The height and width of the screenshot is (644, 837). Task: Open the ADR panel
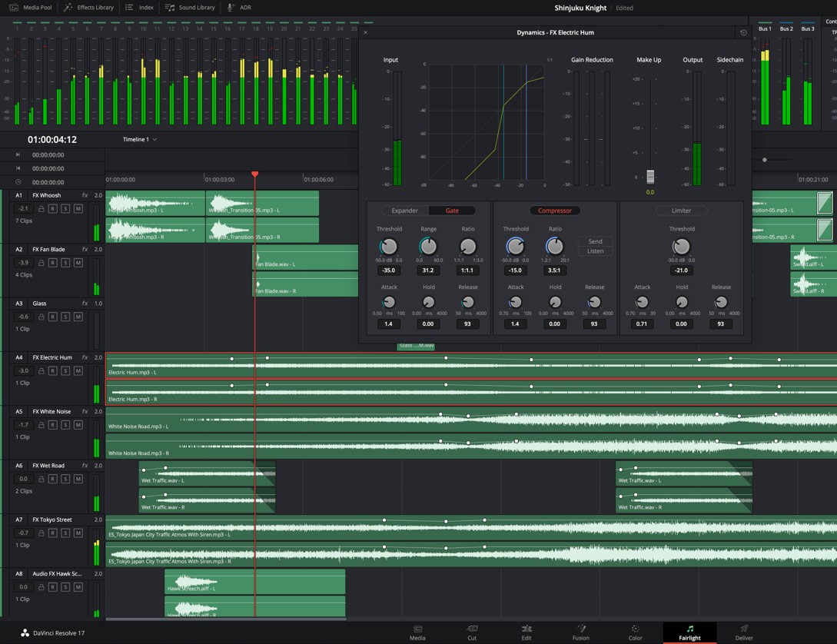(239, 8)
